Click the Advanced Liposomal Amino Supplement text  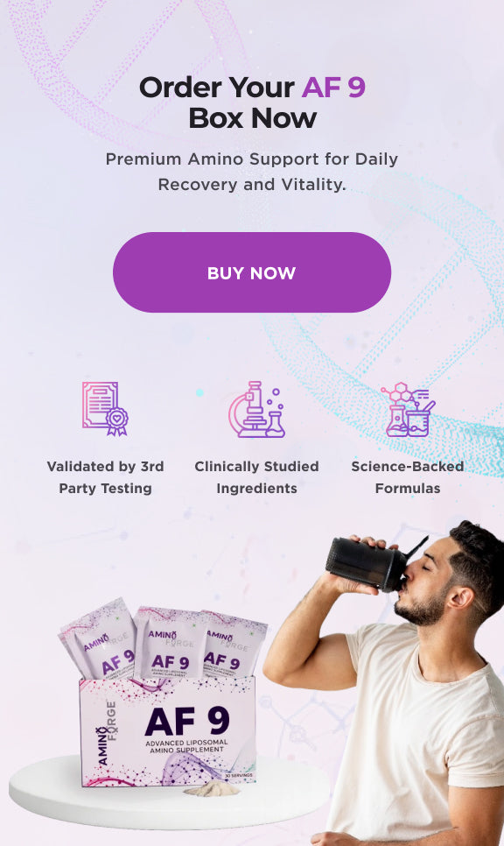click(x=186, y=746)
